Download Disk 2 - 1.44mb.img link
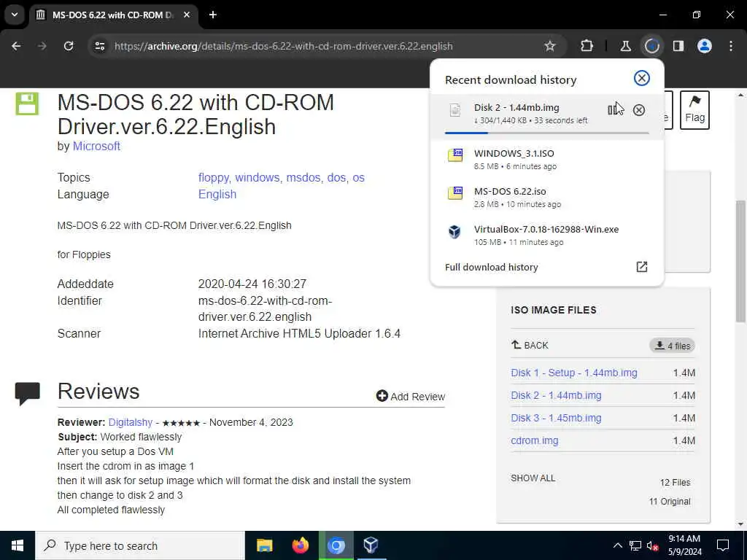Screen dimensions: 747x560 coord(556,395)
